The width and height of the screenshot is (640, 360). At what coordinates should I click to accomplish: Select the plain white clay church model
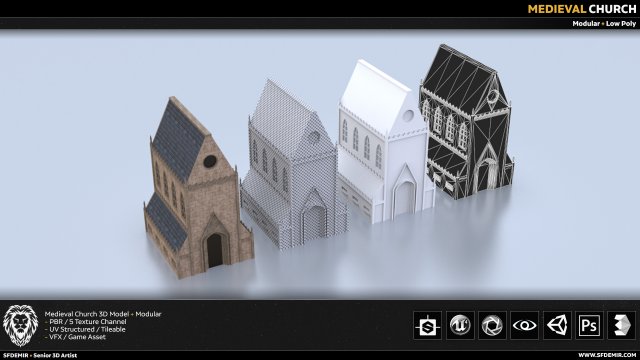pyautogui.click(x=383, y=142)
